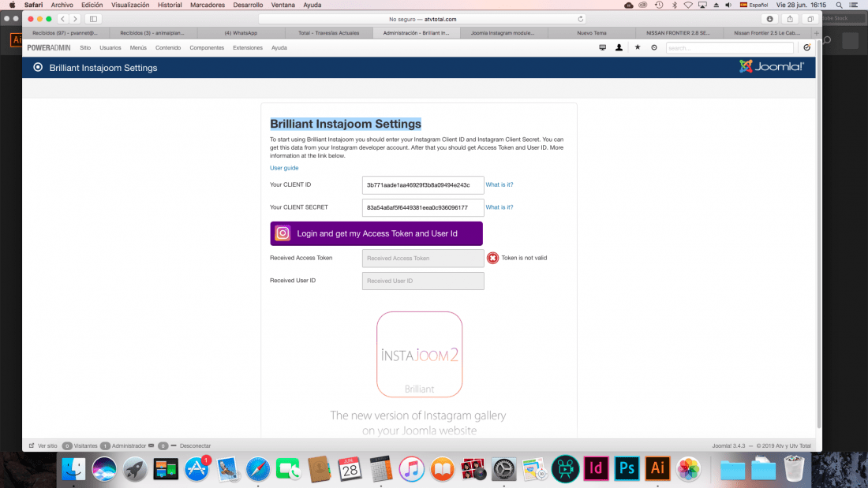Click What is it? beside CLIENT SECRET

tap(499, 207)
